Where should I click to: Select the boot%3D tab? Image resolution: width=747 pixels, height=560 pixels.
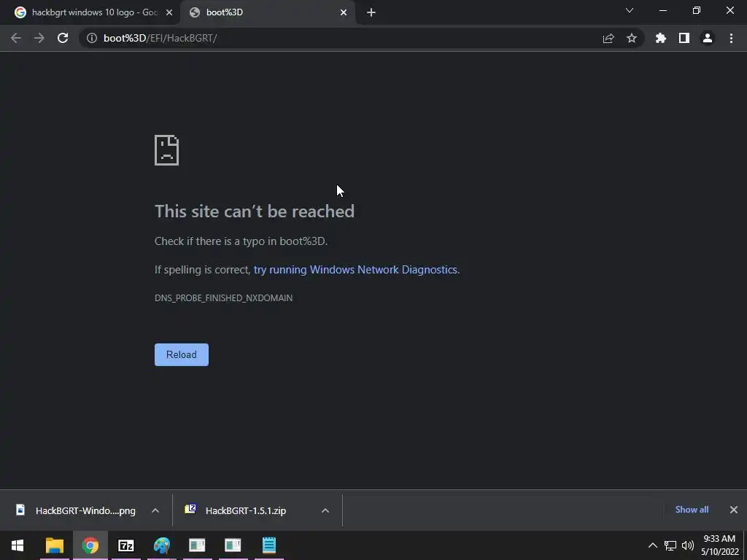[268, 12]
